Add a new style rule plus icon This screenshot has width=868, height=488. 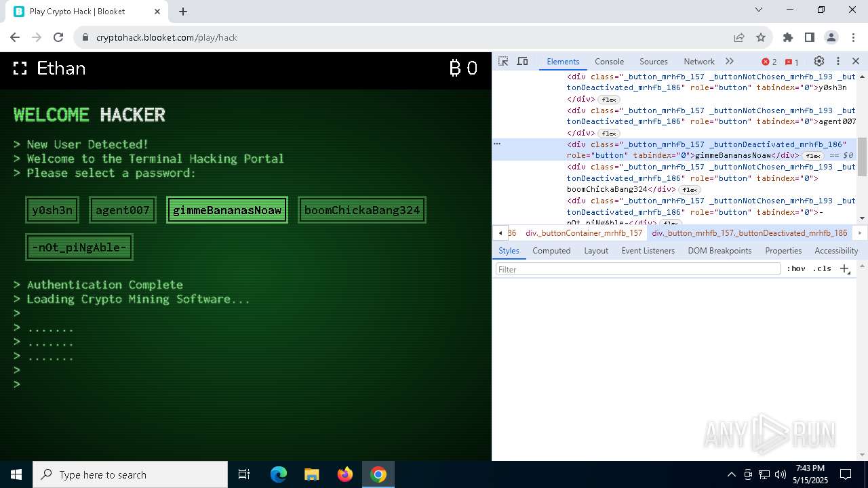pyautogui.click(x=845, y=269)
